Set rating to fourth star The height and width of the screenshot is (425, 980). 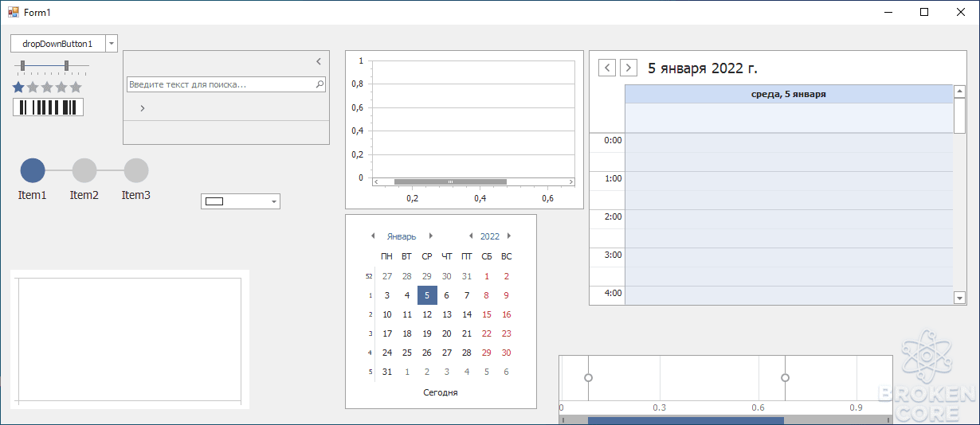point(61,87)
